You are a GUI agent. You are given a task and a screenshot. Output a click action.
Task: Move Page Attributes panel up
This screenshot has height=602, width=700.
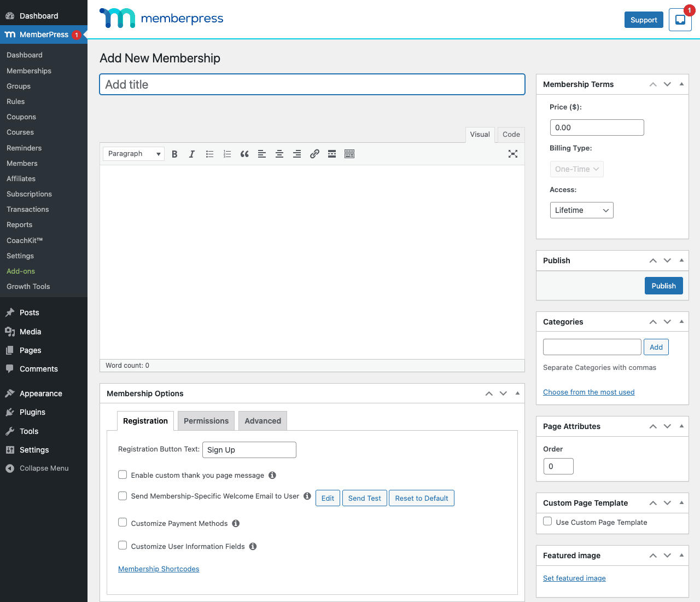pyautogui.click(x=653, y=426)
